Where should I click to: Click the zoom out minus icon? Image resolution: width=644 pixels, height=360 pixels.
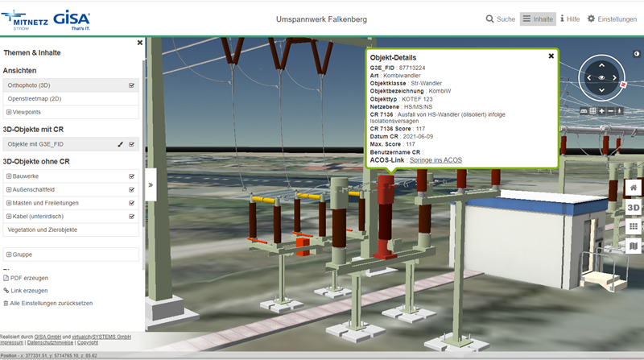coord(610,110)
